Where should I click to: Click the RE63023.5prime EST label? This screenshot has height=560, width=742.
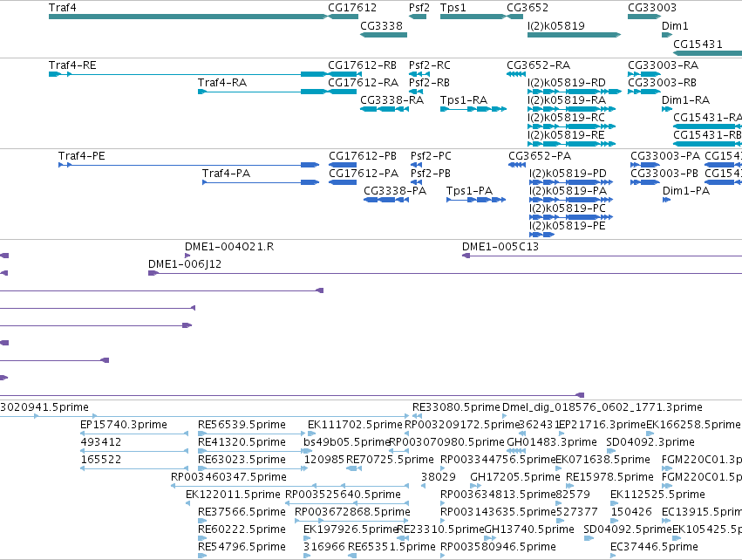[x=242, y=460]
